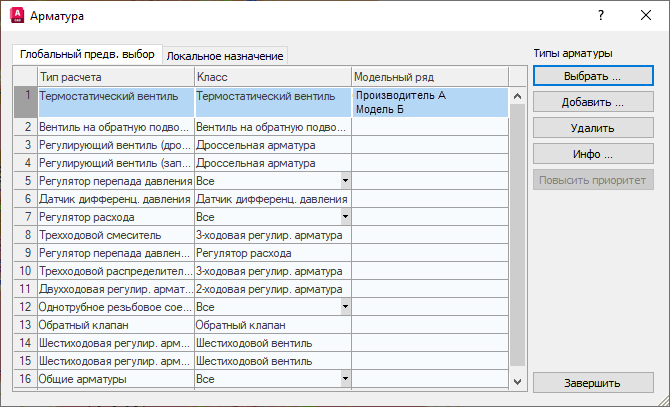Select row header number 13
This screenshot has width=670, height=407.
tap(26, 325)
